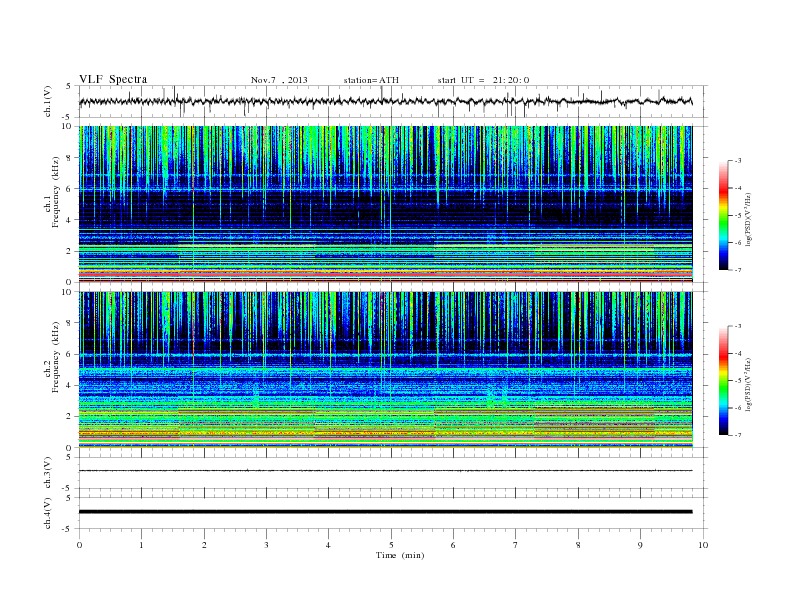Click time axis tick label "5"
The image size is (792, 612).
(391, 545)
